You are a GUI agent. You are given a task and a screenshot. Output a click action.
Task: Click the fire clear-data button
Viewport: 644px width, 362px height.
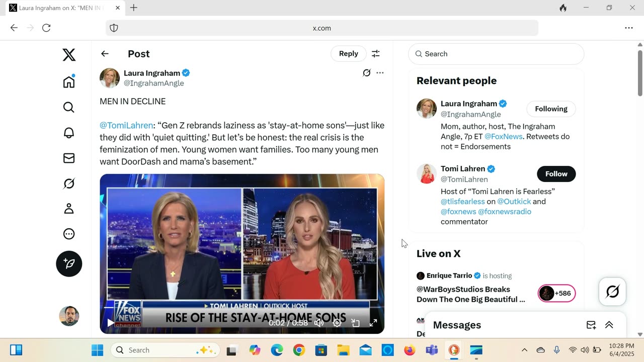pos(563,8)
